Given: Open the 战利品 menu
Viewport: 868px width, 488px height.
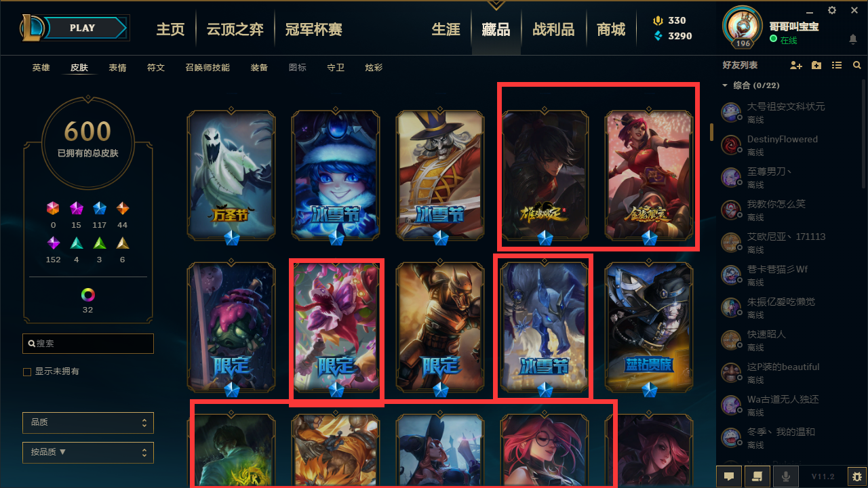Looking at the screenshot, I should point(553,30).
